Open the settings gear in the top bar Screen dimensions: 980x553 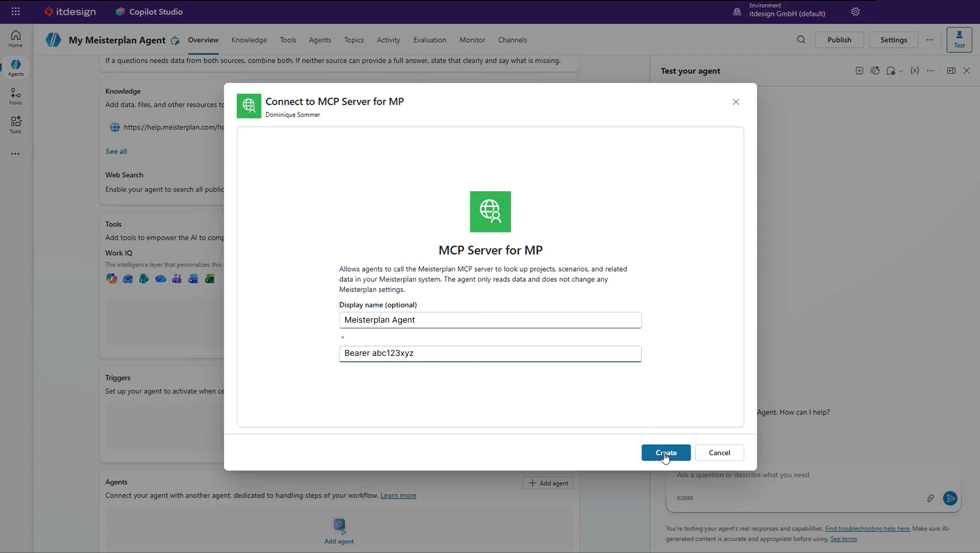(x=855, y=11)
